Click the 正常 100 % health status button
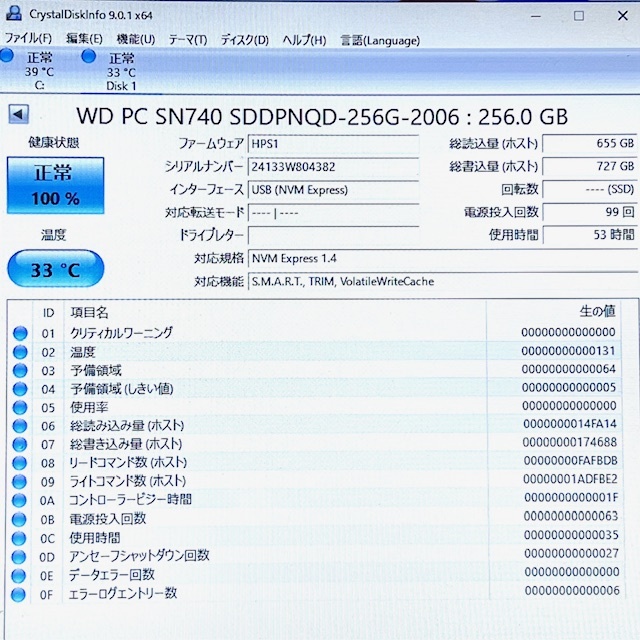This screenshot has width=640, height=640. [55, 185]
